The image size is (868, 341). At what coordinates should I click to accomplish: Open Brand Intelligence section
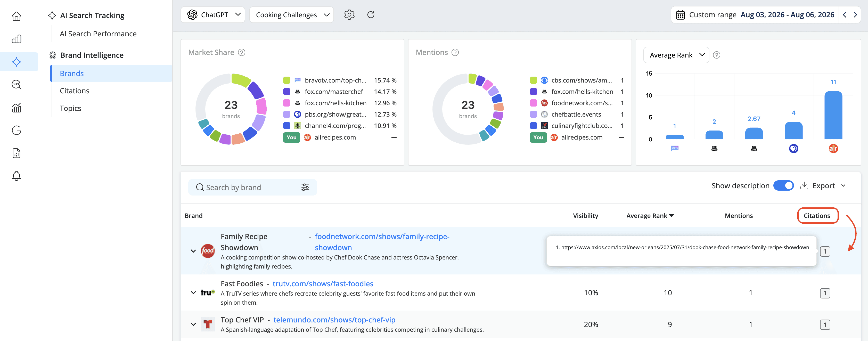pyautogui.click(x=92, y=55)
